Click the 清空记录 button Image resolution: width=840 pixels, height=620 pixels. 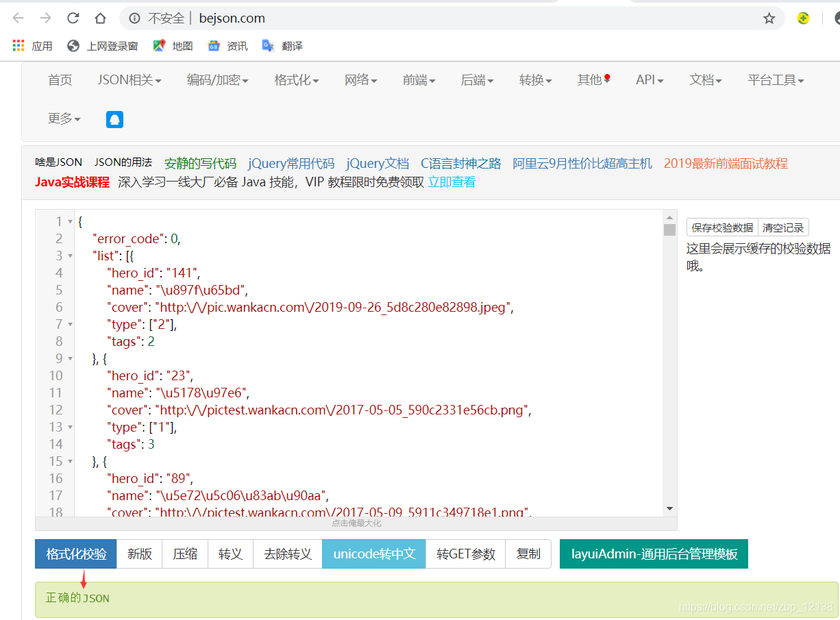pyautogui.click(x=783, y=227)
